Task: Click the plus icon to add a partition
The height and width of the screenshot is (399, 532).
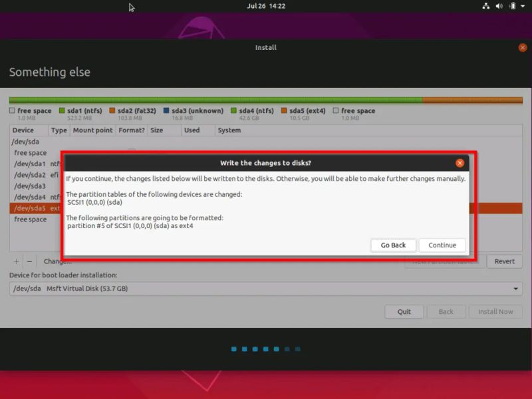Action: pos(15,261)
